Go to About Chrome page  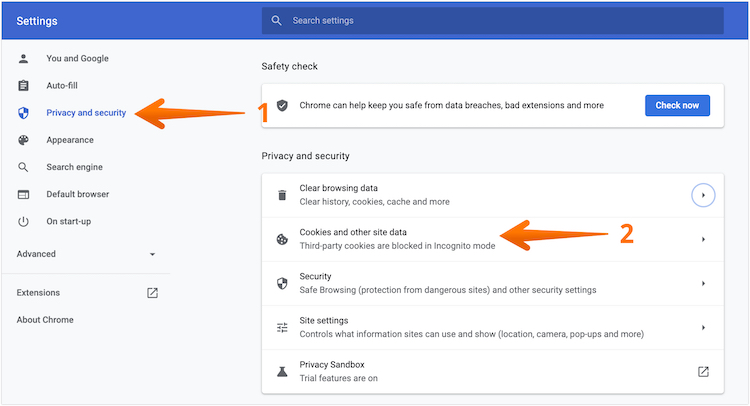45,320
